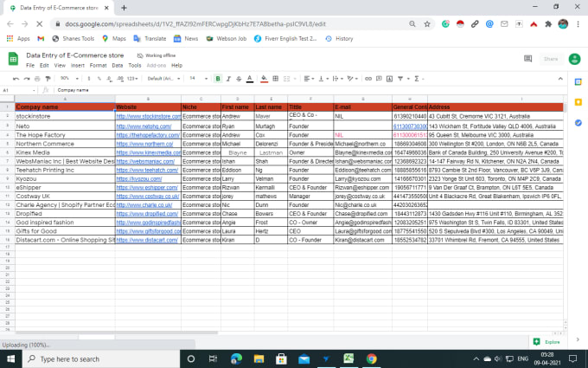This screenshot has width=588, height=368.
Task: Open the Edit menu
Action: coord(44,65)
